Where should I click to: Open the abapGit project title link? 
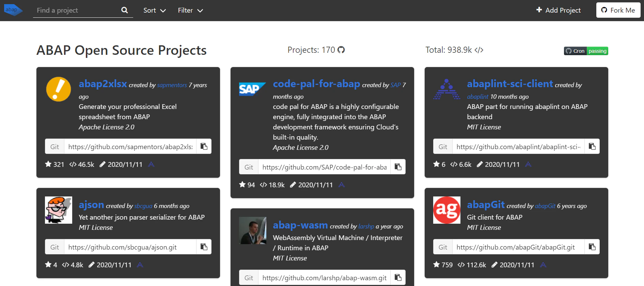[486, 205]
